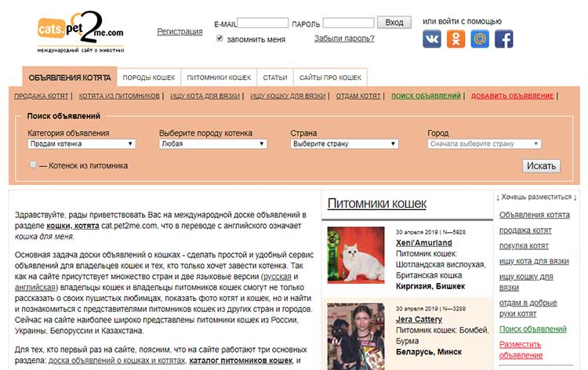Screen dimensions: 588x370
Task: Click the green 'ПОИСК ОБЪЯВЛЕНИЙ' submenu link
Action: pyautogui.click(x=426, y=96)
